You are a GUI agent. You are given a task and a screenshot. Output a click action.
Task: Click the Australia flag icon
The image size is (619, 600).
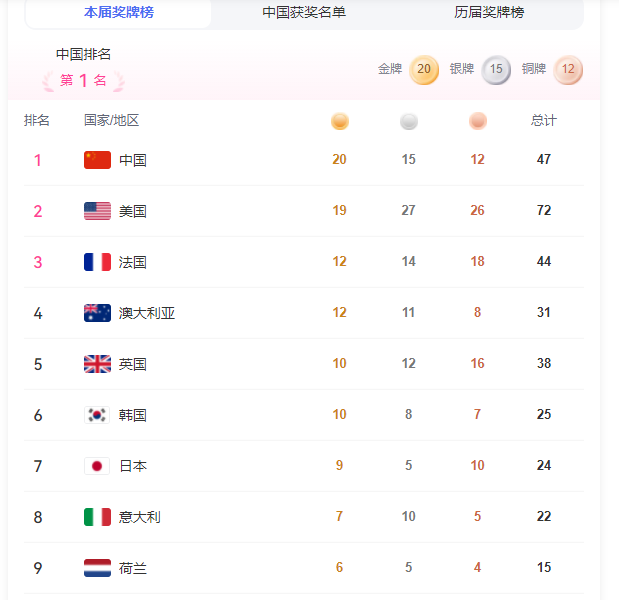97,313
